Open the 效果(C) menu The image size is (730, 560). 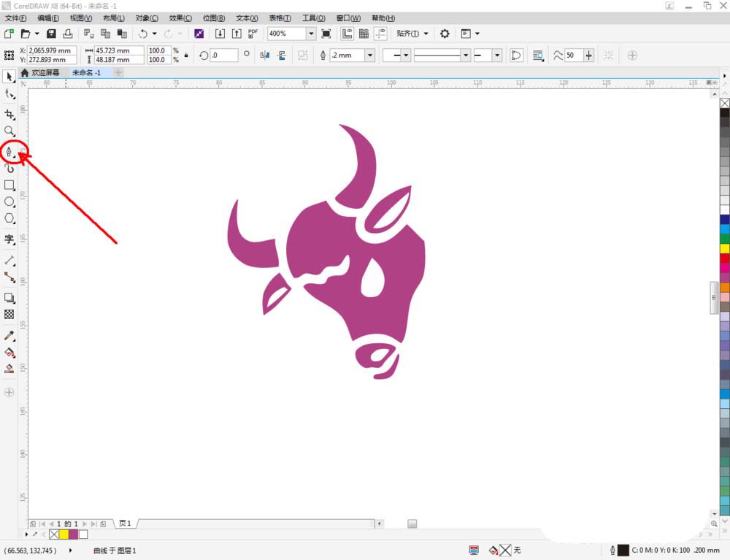point(180,18)
